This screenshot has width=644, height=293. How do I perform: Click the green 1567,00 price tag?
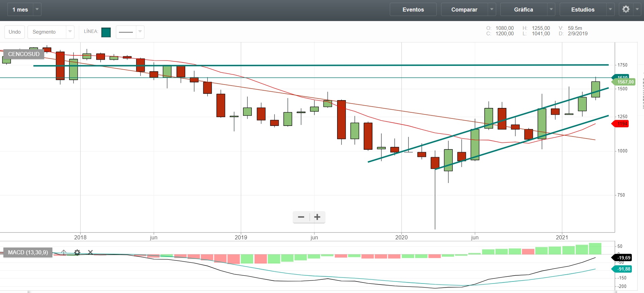click(623, 82)
